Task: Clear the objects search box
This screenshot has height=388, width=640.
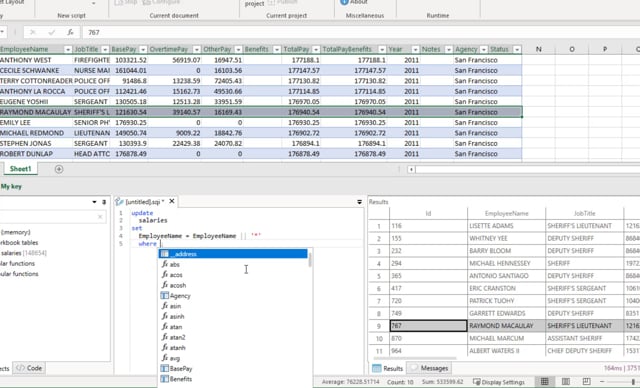Action: (100, 217)
